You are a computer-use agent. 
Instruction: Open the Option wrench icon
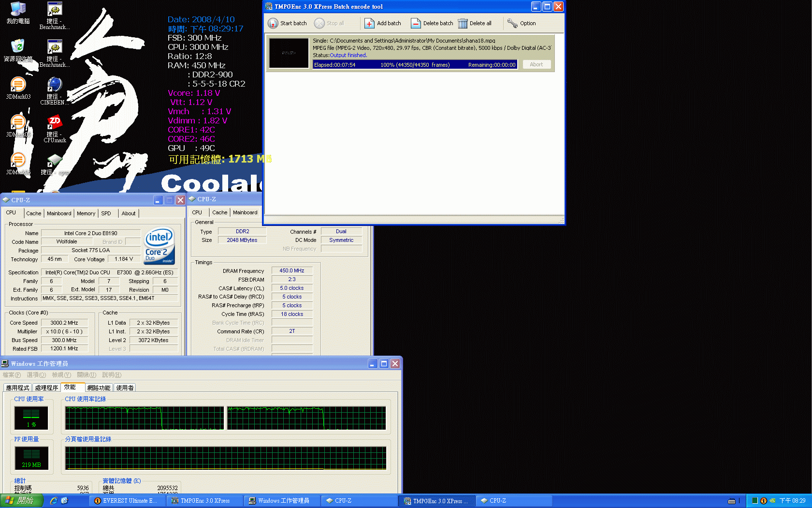(512, 23)
